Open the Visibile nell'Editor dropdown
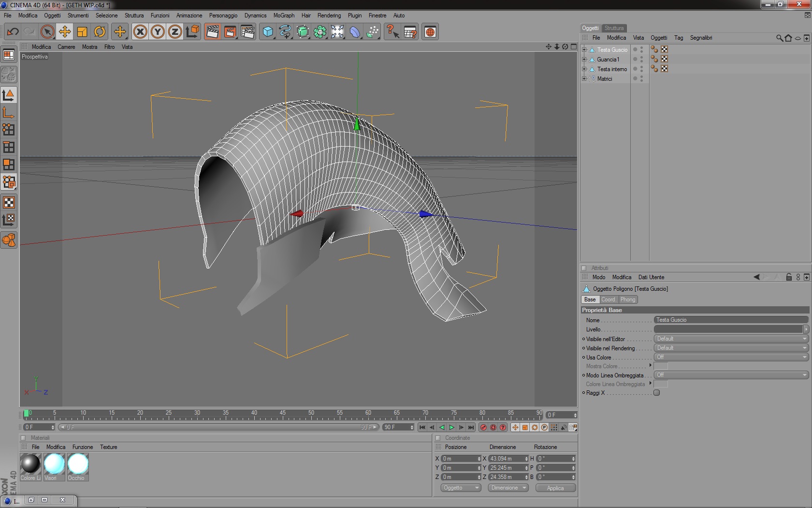This screenshot has width=812, height=508. pos(731,339)
